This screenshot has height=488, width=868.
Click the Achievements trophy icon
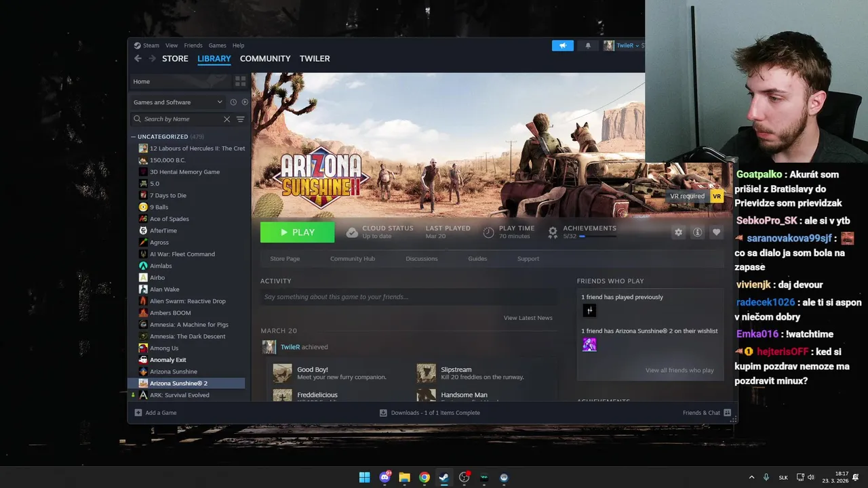click(553, 232)
